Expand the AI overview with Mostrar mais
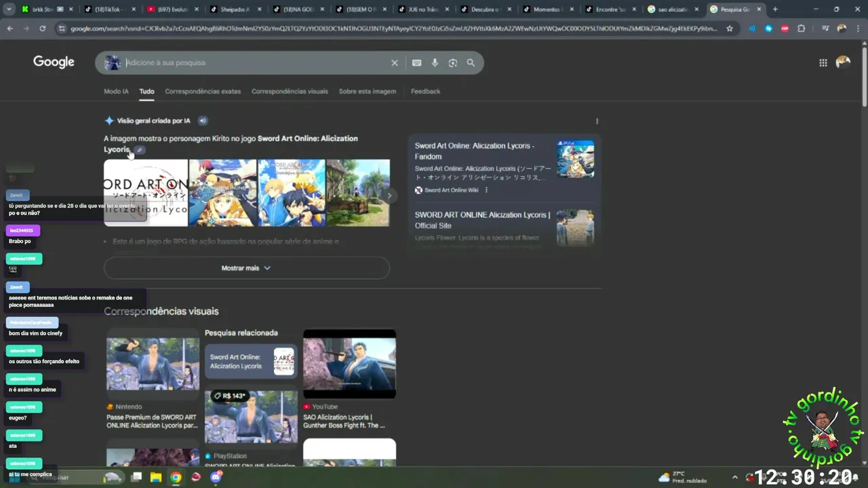 click(x=247, y=268)
